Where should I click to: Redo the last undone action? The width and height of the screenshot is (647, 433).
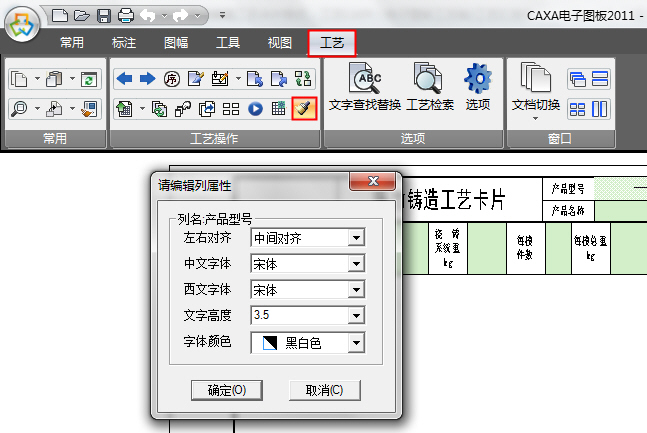coord(180,16)
